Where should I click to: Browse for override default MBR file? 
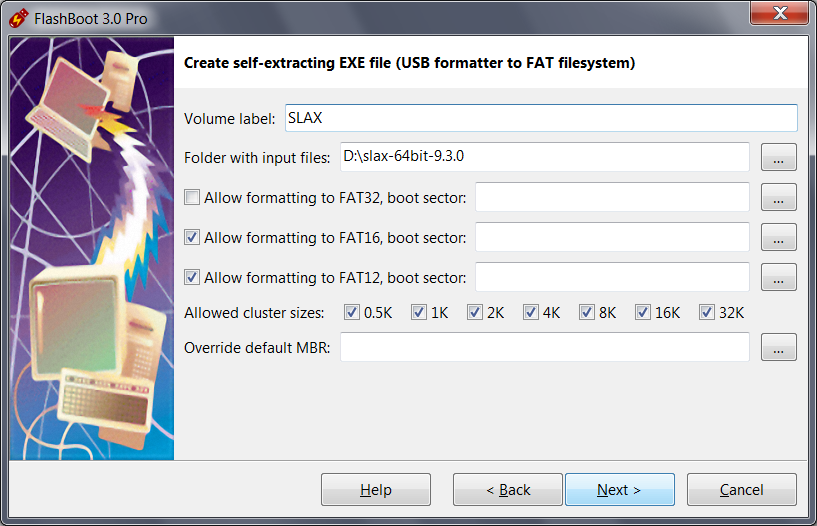click(778, 347)
